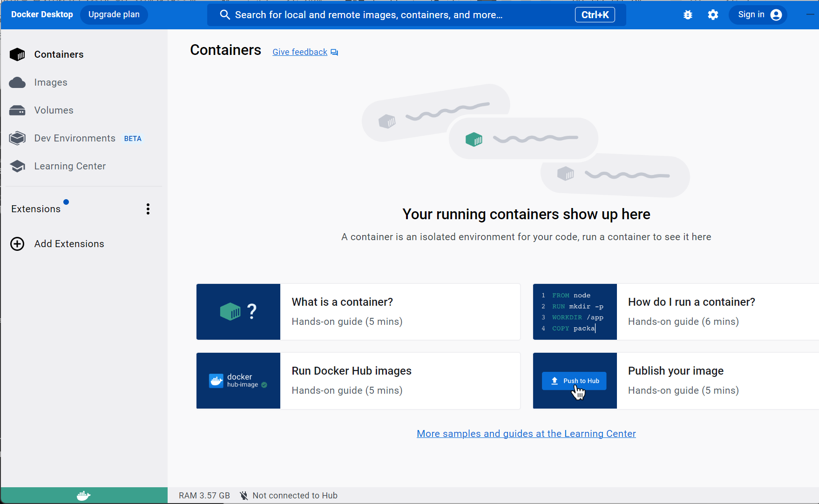Click the Docker whale status icon
819x504 pixels.
pos(84,496)
